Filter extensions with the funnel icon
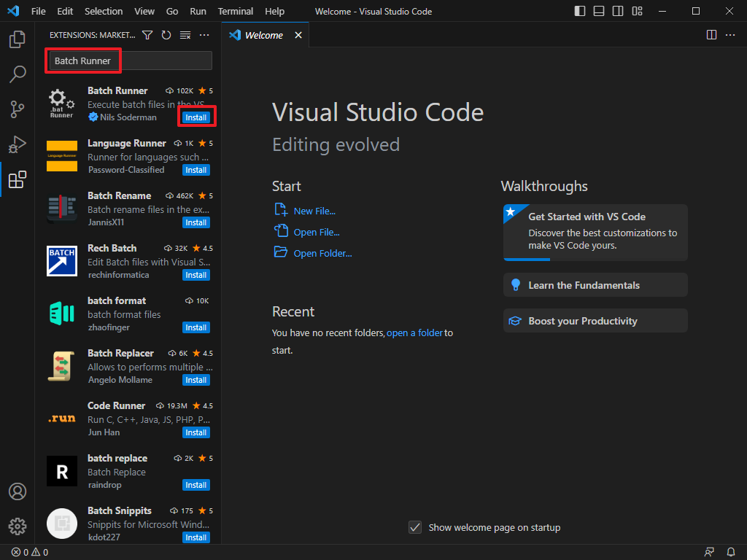The image size is (747, 560). [147, 35]
